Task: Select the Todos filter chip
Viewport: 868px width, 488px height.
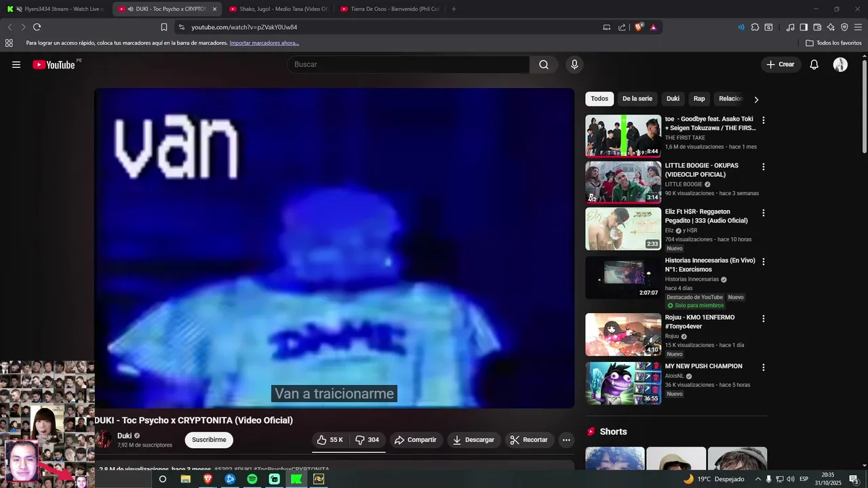Action: (599, 99)
